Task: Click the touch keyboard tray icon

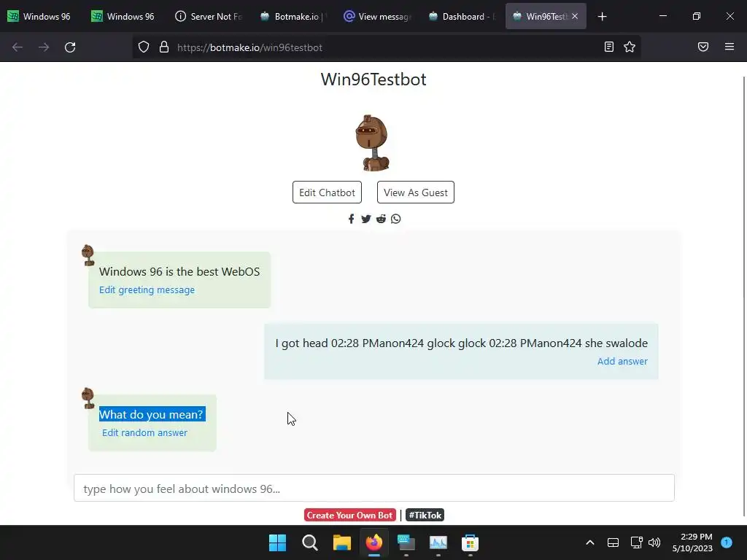Action: click(x=613, y=542)
